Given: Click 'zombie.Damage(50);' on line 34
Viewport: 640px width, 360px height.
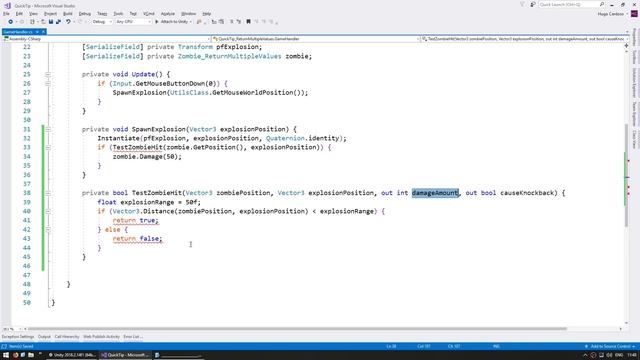Looking at the screenshot, I should (x=147, y=156).
